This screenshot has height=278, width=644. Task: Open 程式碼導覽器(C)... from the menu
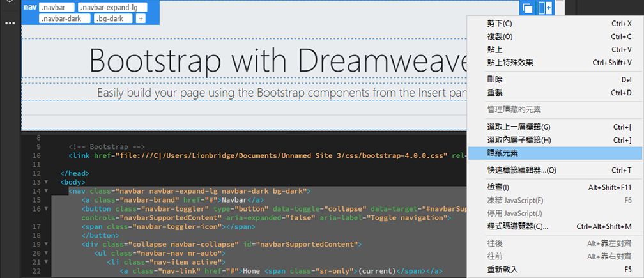(555, 226)
